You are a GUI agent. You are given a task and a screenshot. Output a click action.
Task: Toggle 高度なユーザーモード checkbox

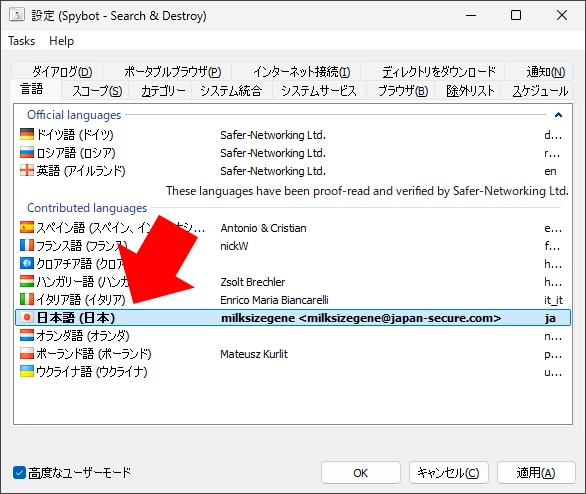pyautogui.click(x=19, y=473)
